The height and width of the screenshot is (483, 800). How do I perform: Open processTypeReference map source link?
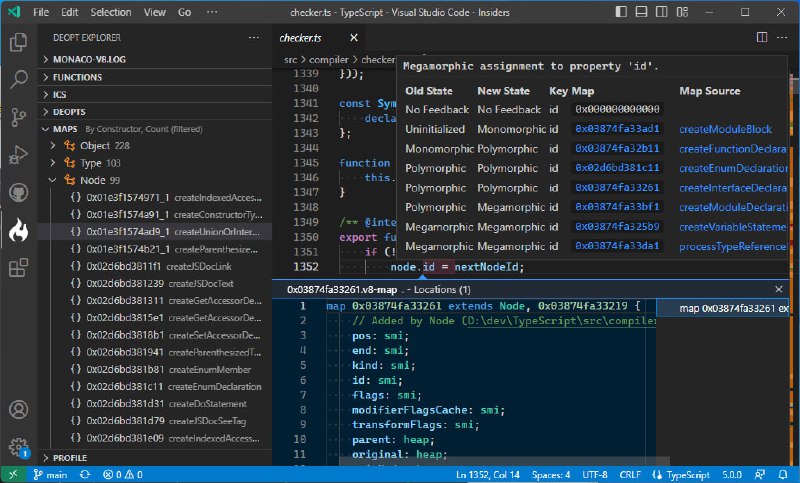[732, 246]
